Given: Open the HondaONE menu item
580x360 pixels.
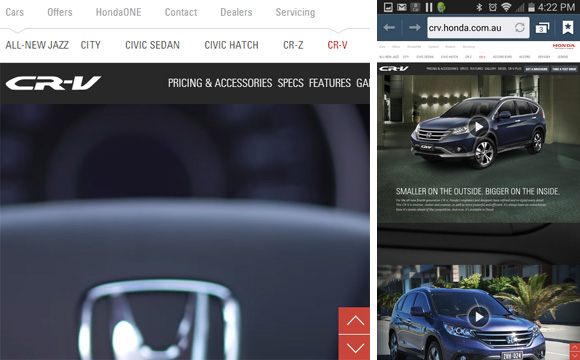Looking at the screenshot, I should [x=118, y=12].
